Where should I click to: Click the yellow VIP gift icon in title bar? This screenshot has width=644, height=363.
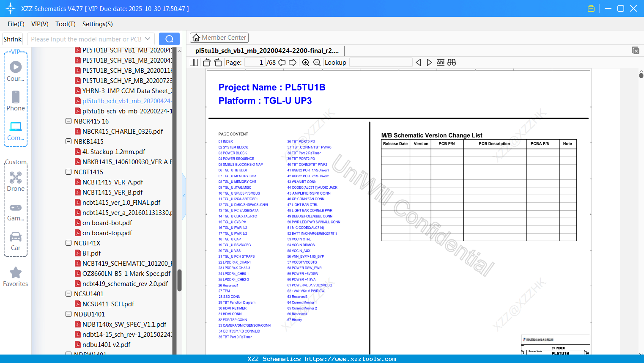591,8
